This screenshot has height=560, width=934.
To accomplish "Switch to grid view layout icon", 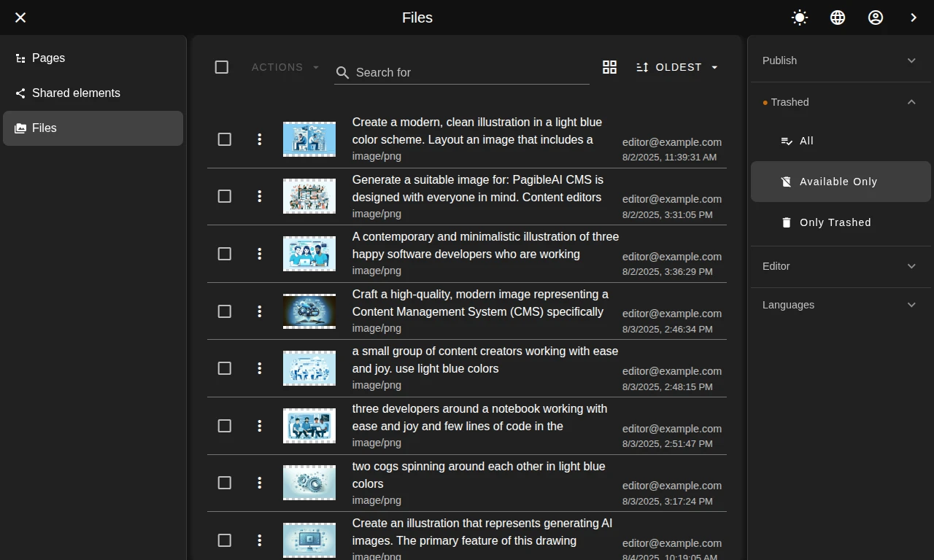I will point(609,67).
